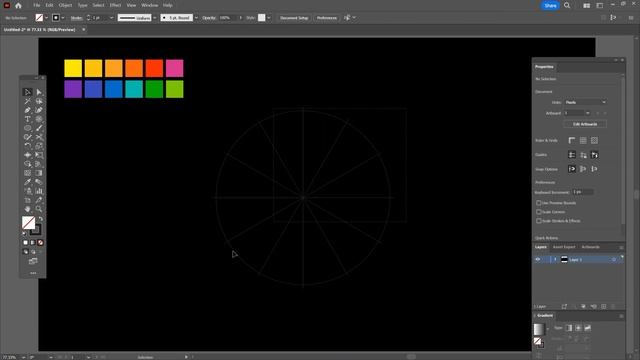Select the Paintbrush tool
Viewport: 640px width, 360px height.
pyautogui.click(x=39, y=128)
